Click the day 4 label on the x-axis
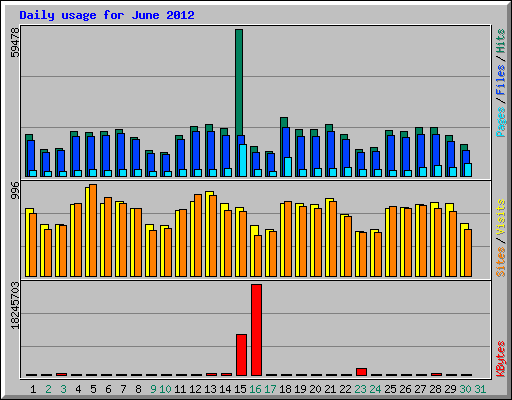 (78, 389)
